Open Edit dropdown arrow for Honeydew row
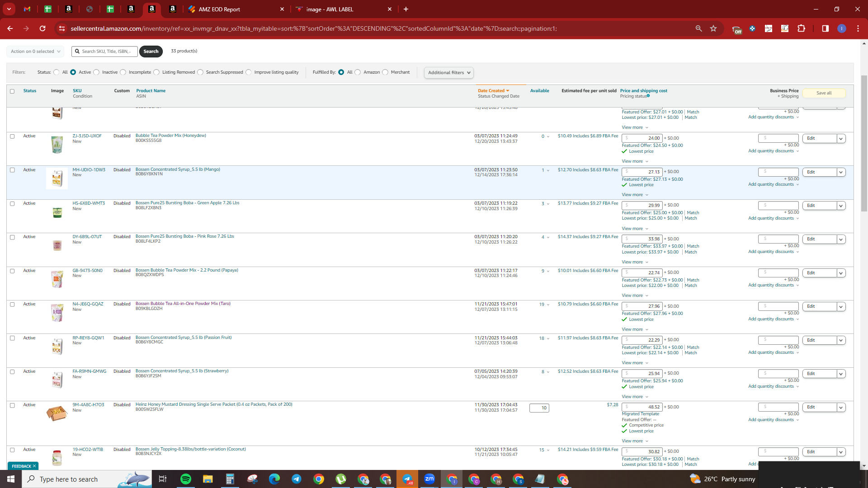 841,139
